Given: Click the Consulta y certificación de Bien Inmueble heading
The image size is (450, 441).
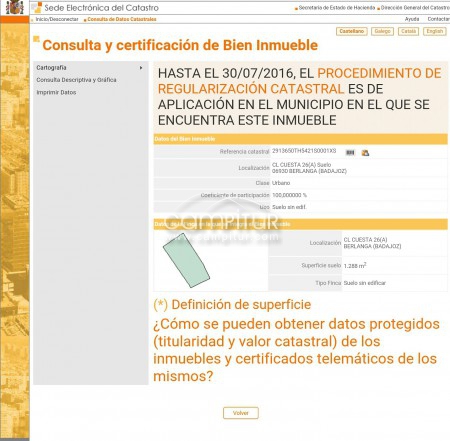Looking at the screenshot, I should point(180,45).
